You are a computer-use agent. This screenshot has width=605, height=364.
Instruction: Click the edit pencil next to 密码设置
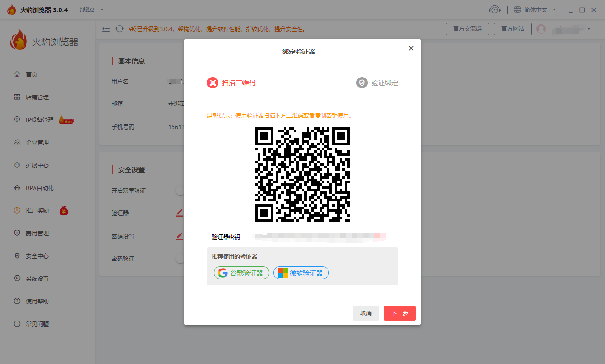click(x=179, y=235)
